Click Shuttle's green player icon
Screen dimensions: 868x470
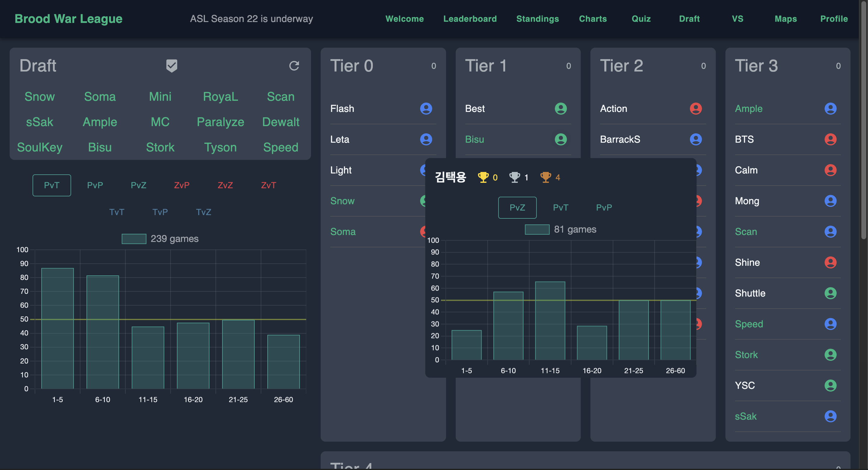[x=830, y=293]
